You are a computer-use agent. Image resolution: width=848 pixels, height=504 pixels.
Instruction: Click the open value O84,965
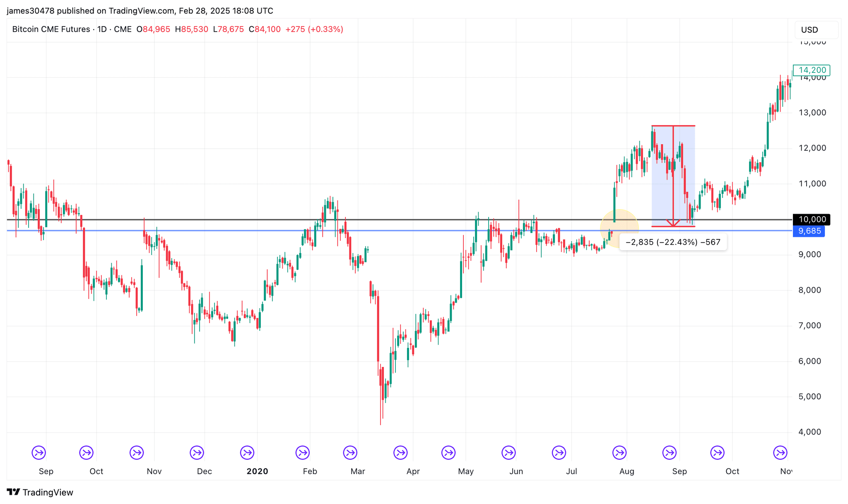pyautogui.click(x=153, y=29)
